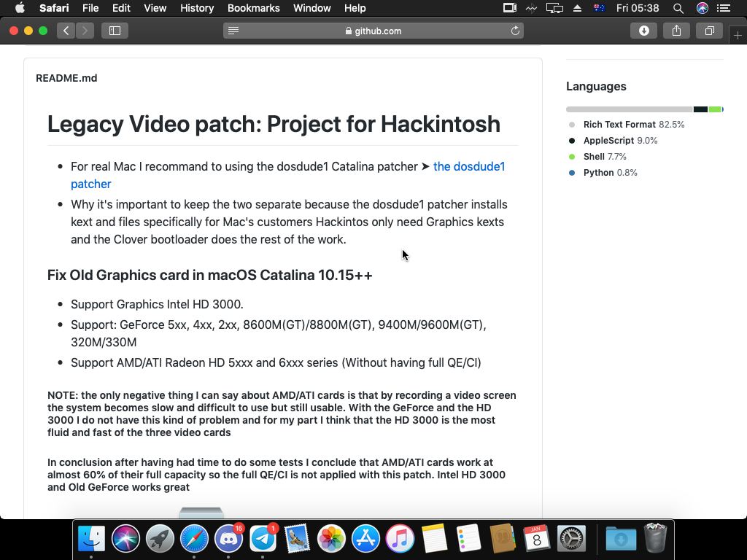Open the Window menu
Screen dimensions: 747x560
coord(312,8)
